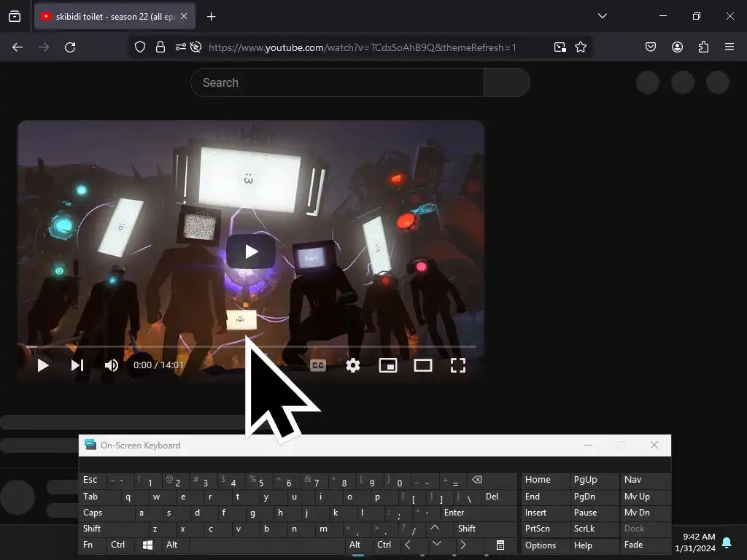
Task: Click context menu key on On-Screen Keyboard
Action: tap(500, 545)
